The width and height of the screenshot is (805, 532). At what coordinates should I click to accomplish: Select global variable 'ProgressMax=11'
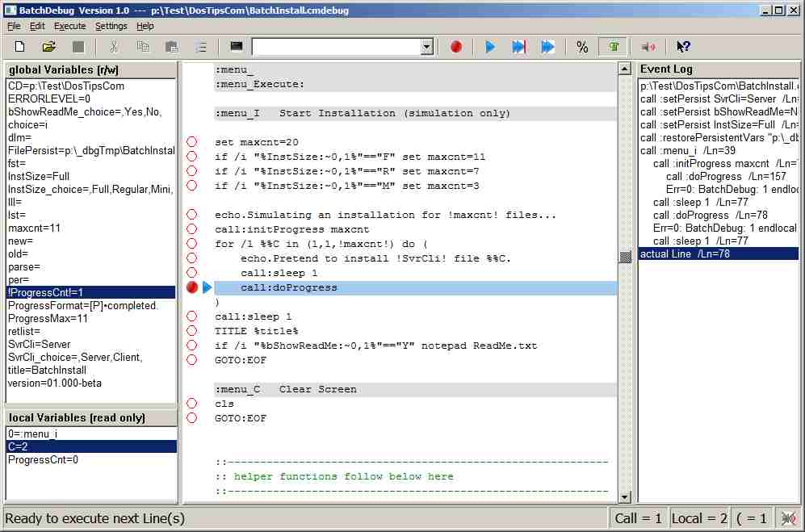(x=91, y=318)
